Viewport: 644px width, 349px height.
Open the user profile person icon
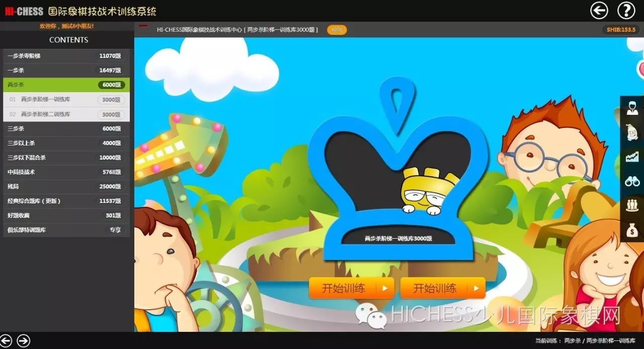632,108
